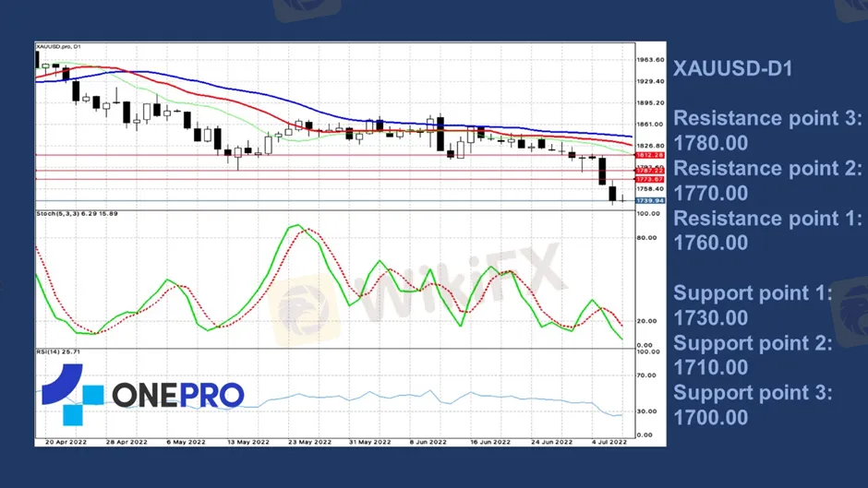Click the Resistance point 3 value 1780.00
Viewport: 868px width, 488px height.
click(x=711, y=143)
